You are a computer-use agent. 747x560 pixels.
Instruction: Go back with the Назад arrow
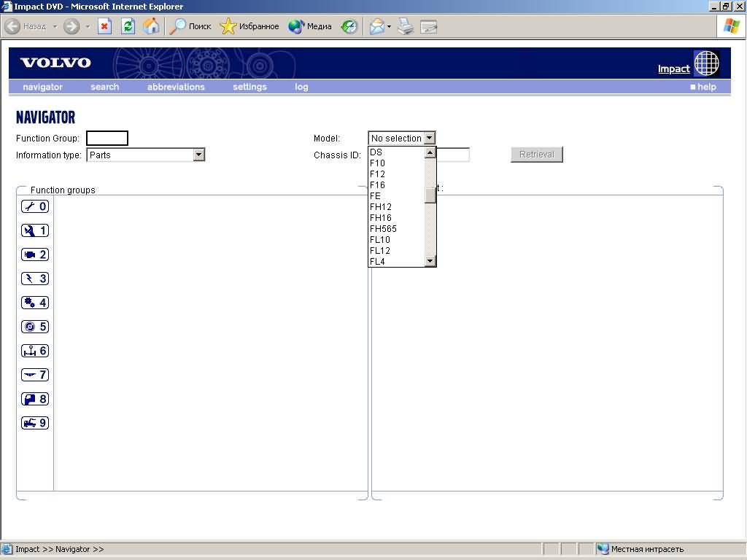click(x=26, y=26)
